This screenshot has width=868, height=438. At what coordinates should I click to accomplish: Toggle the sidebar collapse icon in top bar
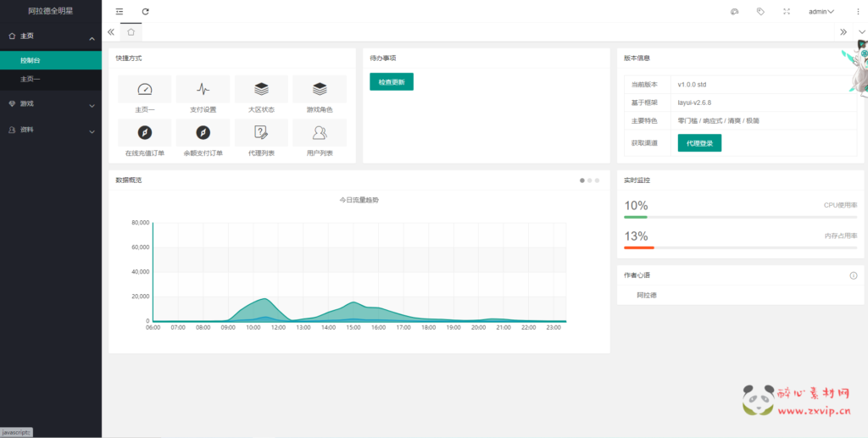pos(120,11)
